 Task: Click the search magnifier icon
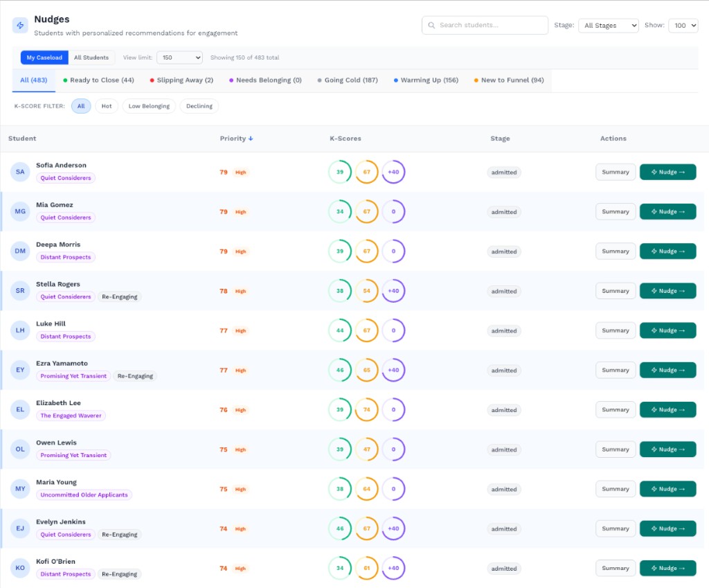pos(431,26)
